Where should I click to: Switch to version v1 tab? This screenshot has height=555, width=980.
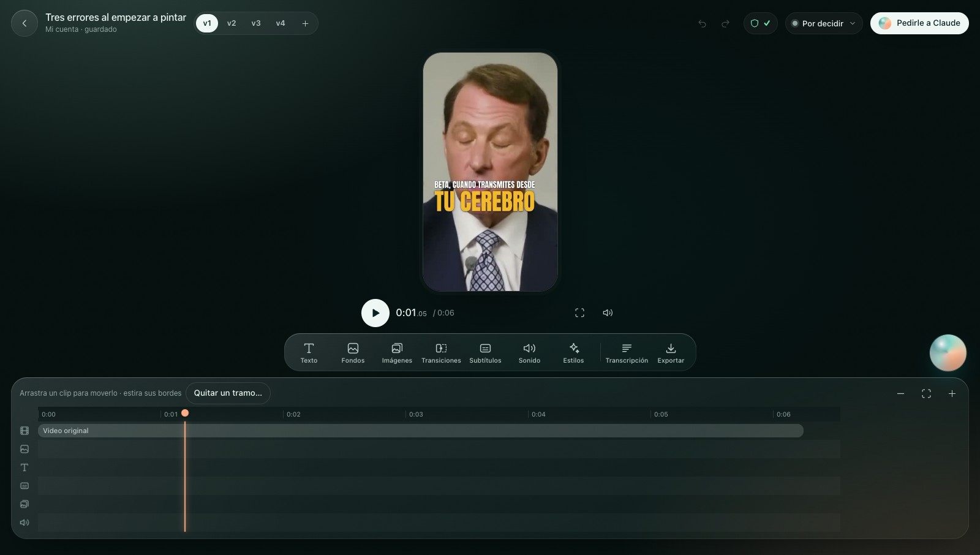pos(207,23)
